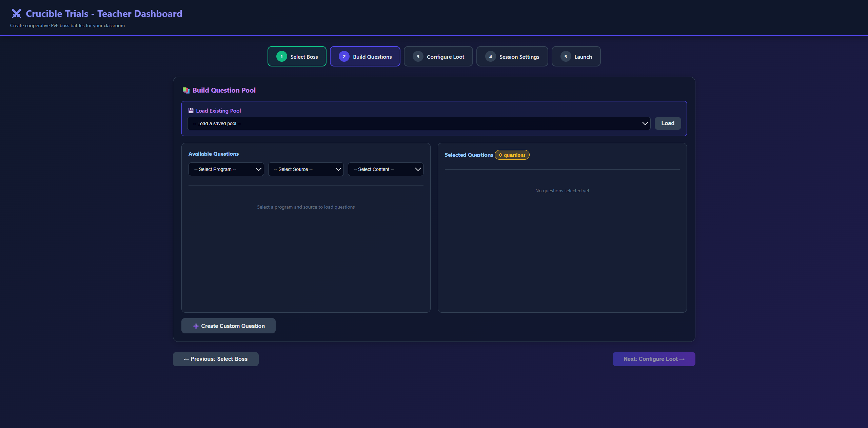Expand the Select Content dropdown
The image size is (868, 428).
(386, 169)
